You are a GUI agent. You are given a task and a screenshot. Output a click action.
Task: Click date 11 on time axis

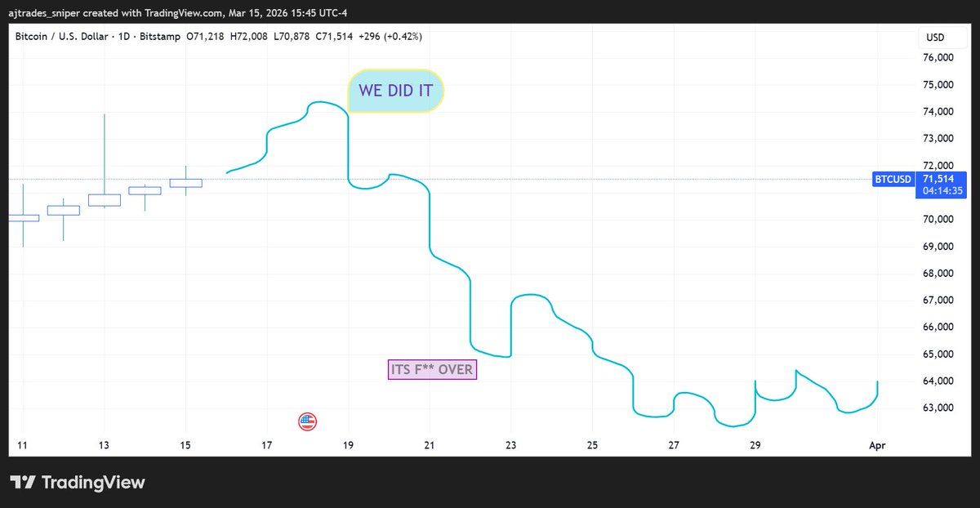point(23,445)
